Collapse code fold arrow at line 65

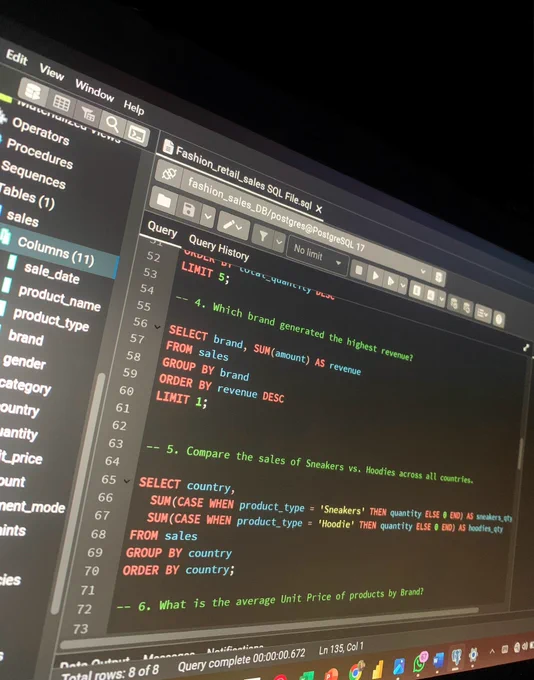[127, 481]
